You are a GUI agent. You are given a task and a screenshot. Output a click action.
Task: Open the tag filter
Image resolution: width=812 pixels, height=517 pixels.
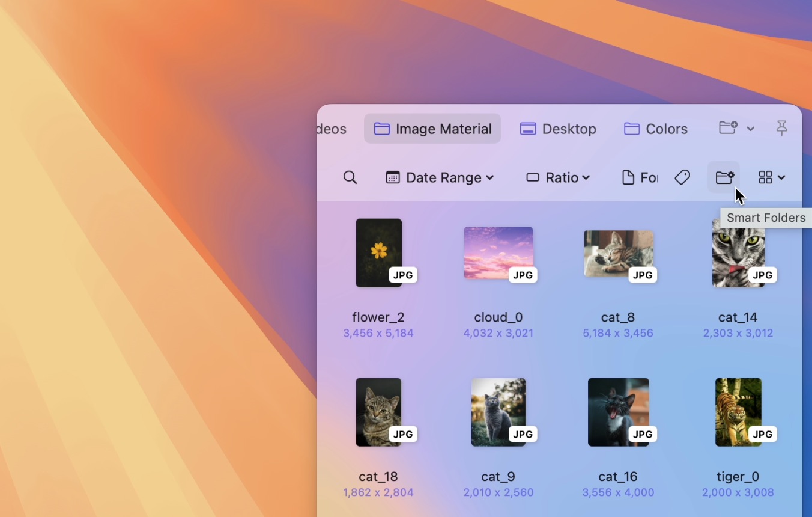click(x=682, y=177)
